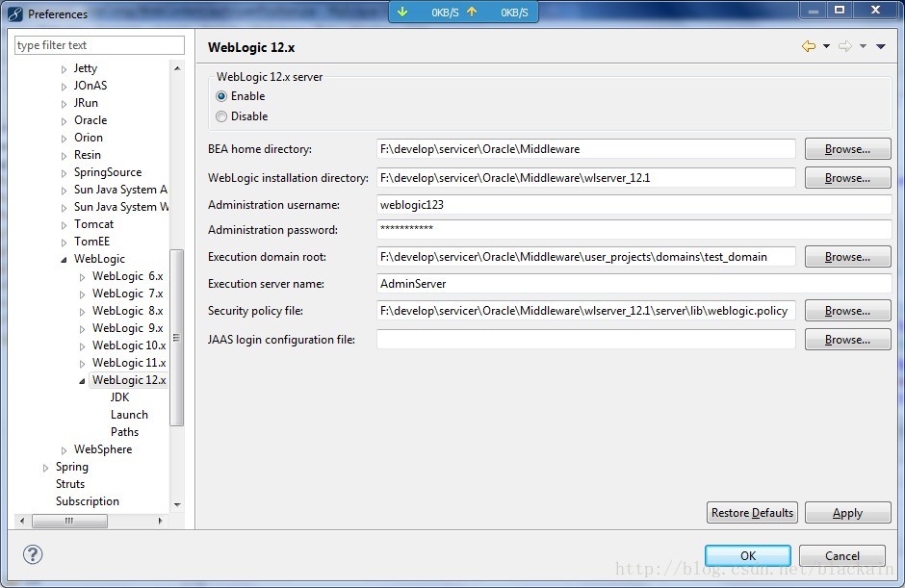Click the yellow Back navigation arrow
This screenshot has height=588, width=905.
click(x=809, y=46)
